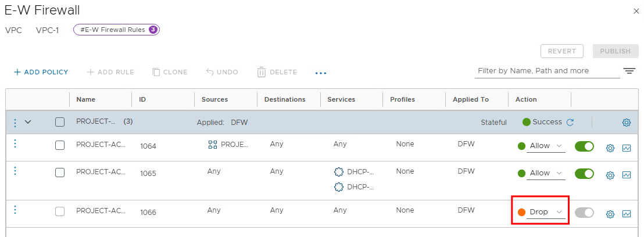Open settings gear for rule 1064
Image resolution: width=644 pixels, height=237 pixels.
point(610,148)
